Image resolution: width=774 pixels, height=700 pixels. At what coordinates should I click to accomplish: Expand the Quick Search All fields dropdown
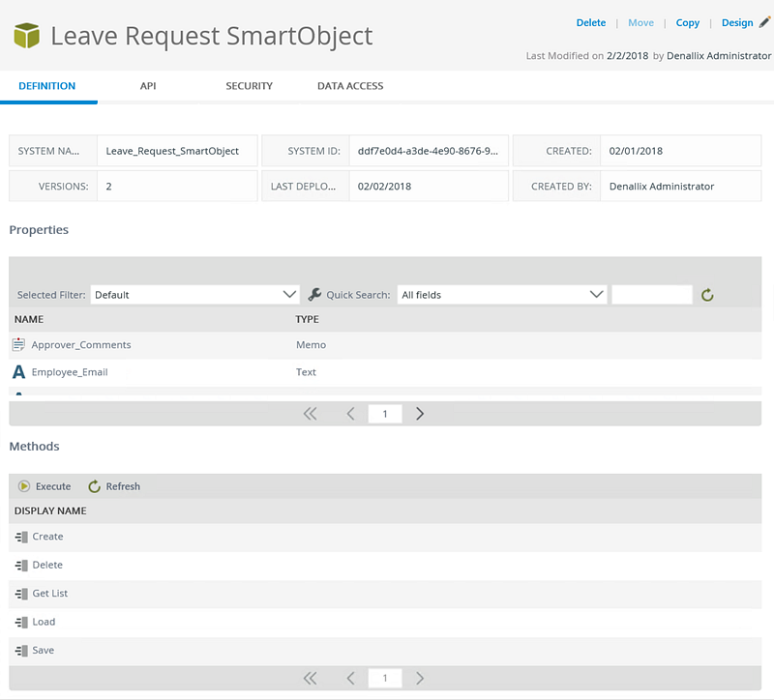tap(502, 295)
